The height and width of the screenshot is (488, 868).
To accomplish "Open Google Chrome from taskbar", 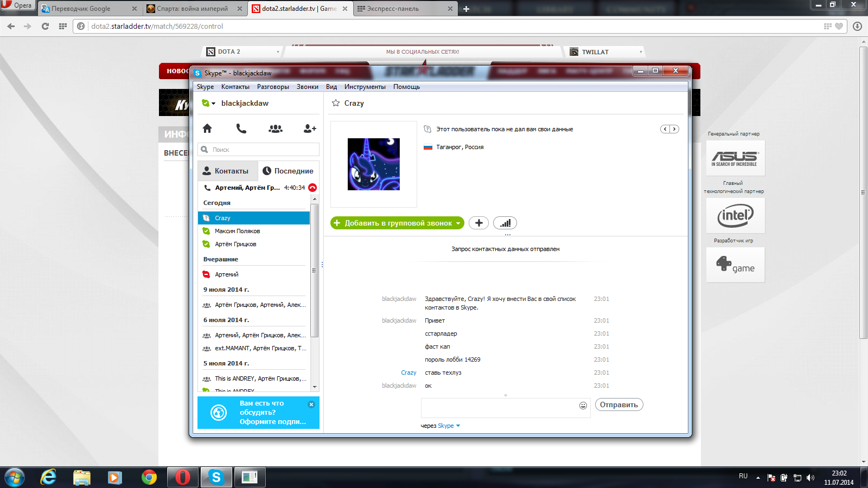I will tap(149, 478).
